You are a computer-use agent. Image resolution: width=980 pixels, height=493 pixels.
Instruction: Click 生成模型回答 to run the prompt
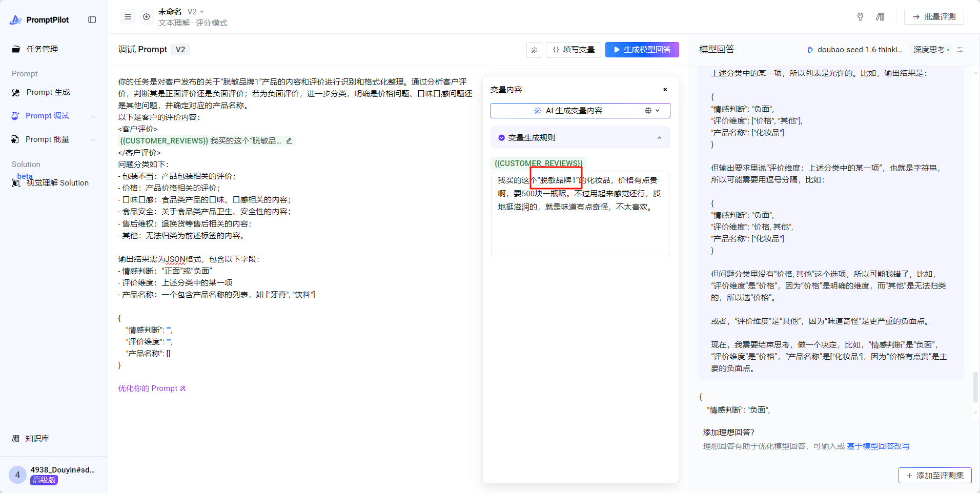(x=642, y=50)
